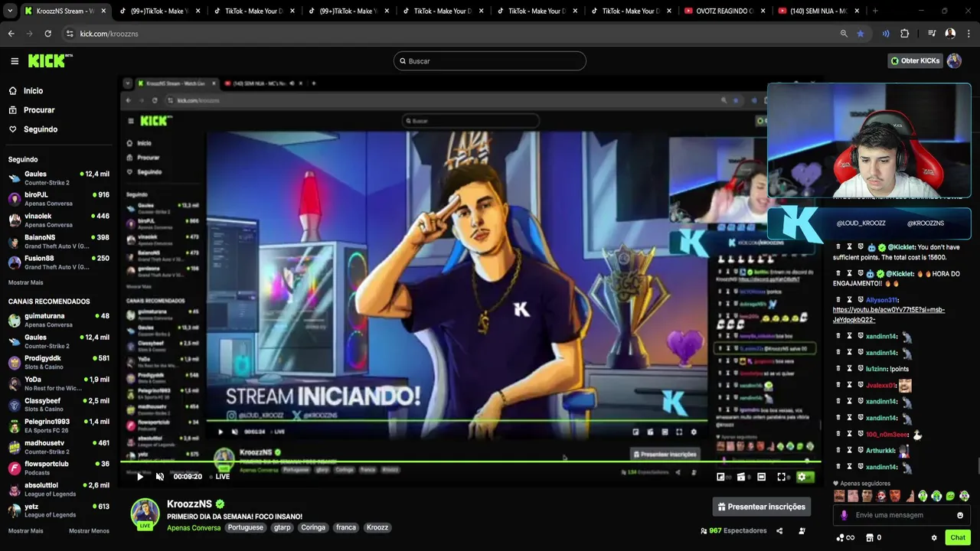The height and width of the screenshot is (551, 980).
Task: Open the hamburger sidebar menu
Action: point(15,61)
